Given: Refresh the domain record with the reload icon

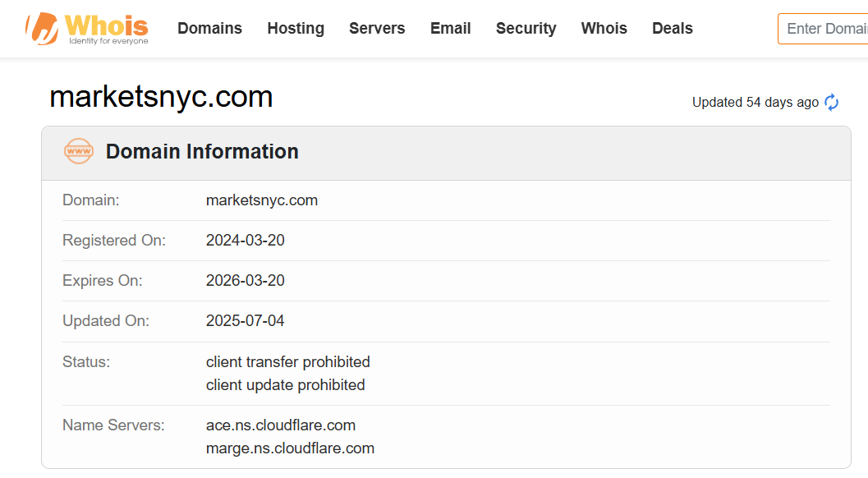Looking at the screenshot, I should (831, 103).
